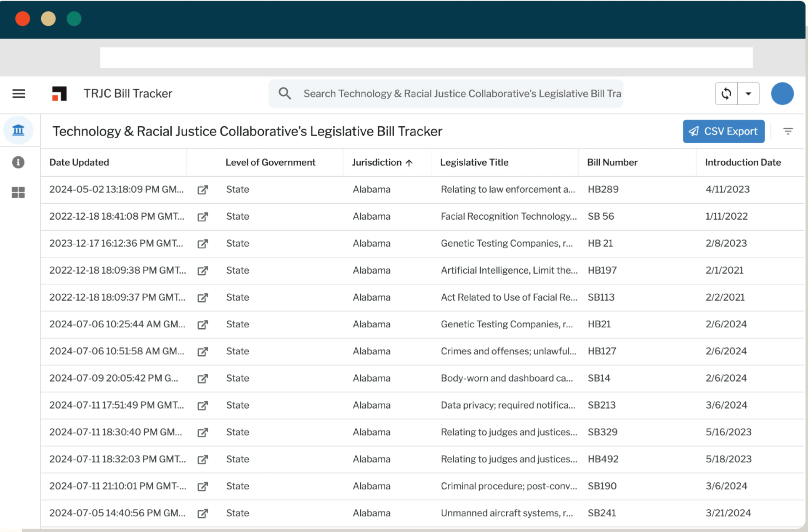Open external link for SB241 row
Screen dimensions: 808x532
(x=203, y=513)
